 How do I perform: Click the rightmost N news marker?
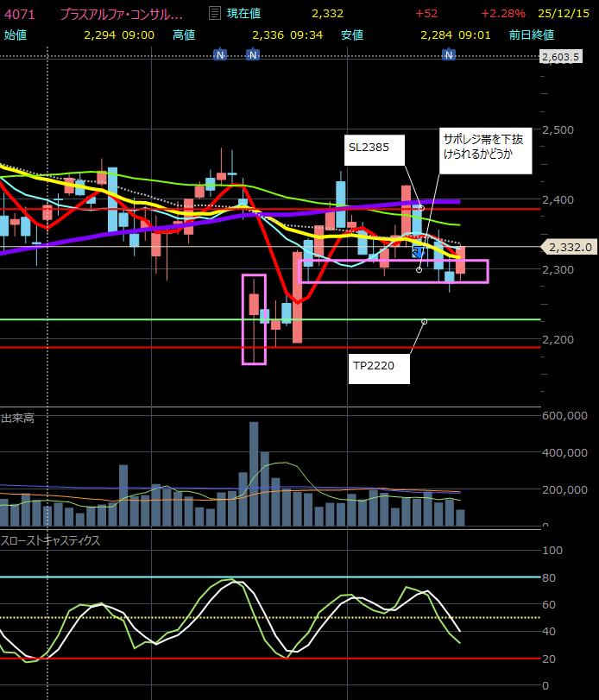[449, 54]
